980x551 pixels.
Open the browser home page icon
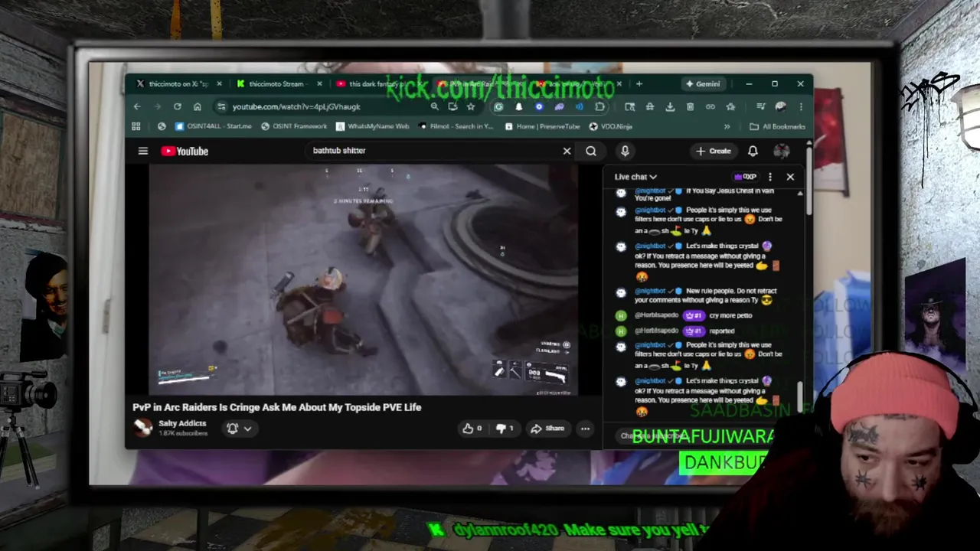tap(197, 107)
